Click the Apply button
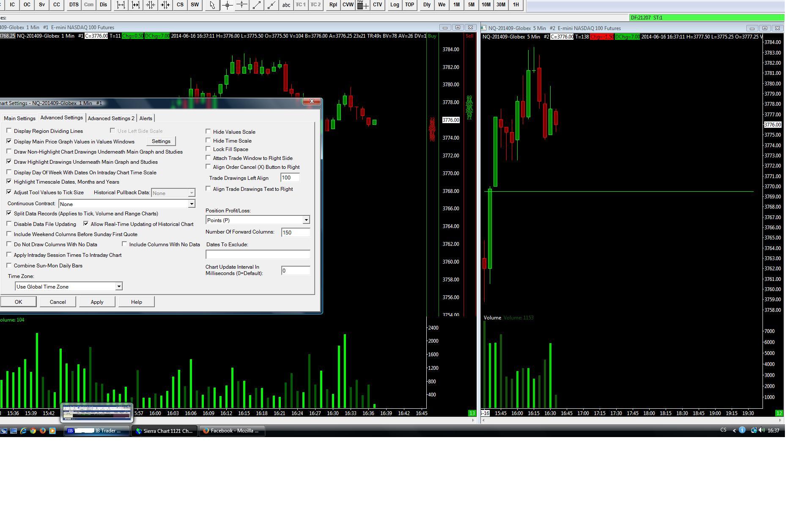This screenshot has width=812, height=520. pyautogui.click(x=97, y=302)
